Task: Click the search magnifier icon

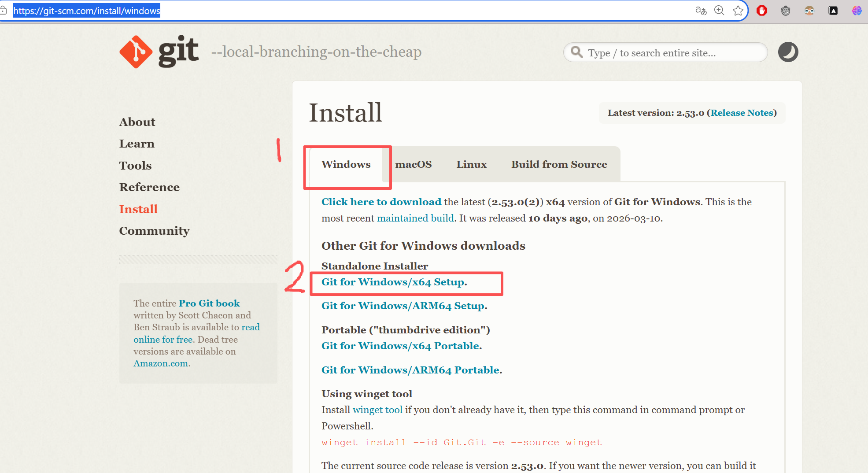Action: [576, 52]
